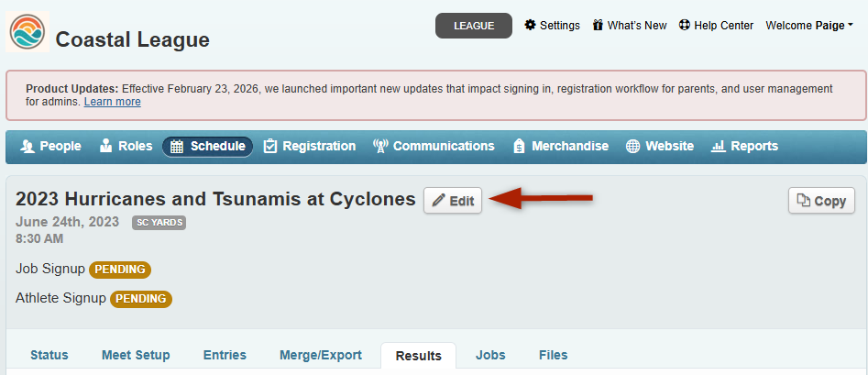The image size is (868, 375).
Task: Open Settings via the gear icon
Action: coord(530,25)
